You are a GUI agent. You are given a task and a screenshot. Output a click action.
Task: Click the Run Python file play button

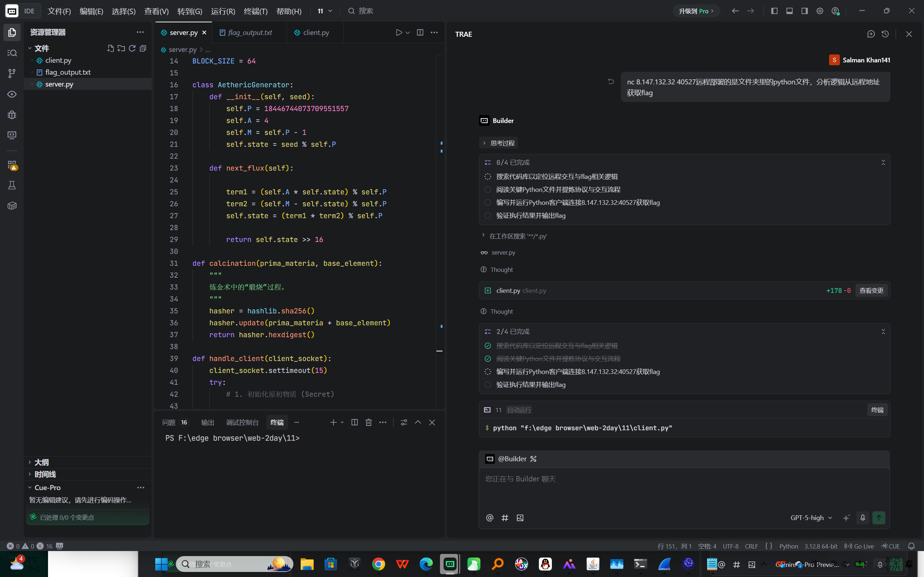[x=398, y=32]
